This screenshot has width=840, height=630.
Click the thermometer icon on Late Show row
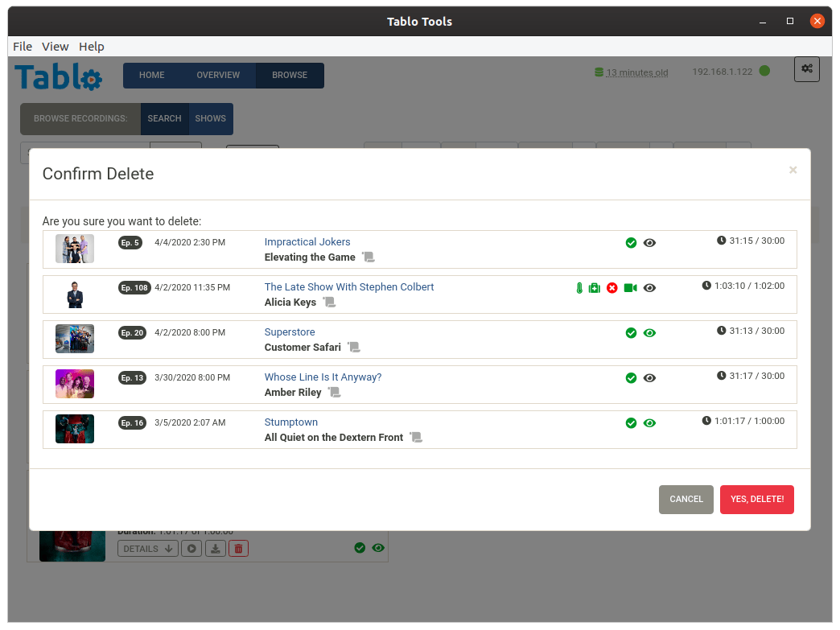[579, 287]
